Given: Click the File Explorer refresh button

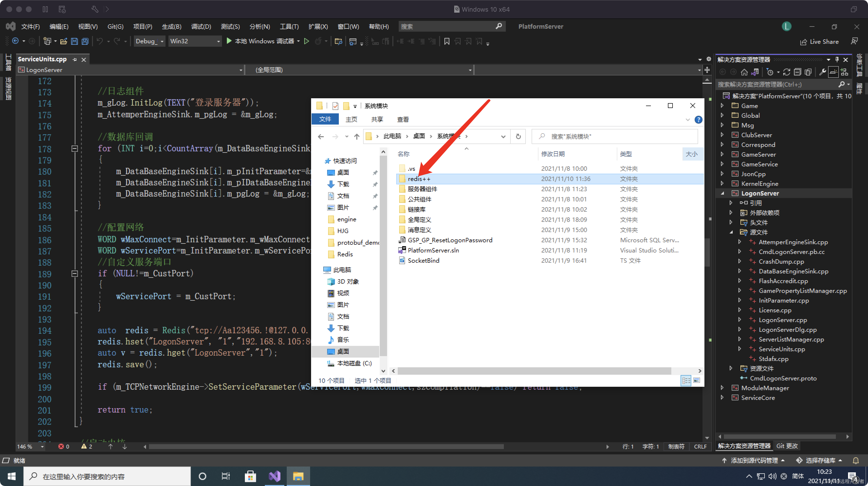Looking at the screenshot, I should pyautogui.click(x=518, y=136).
